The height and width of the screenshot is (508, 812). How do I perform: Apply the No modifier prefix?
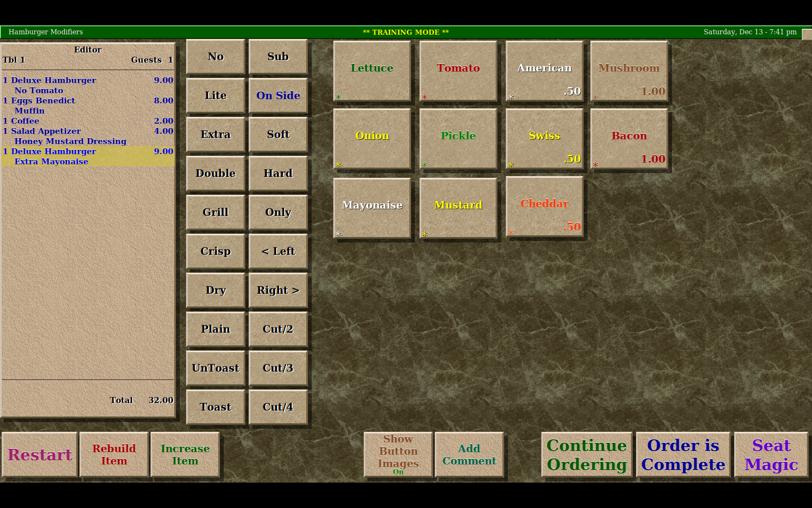[x=215, y=56]
